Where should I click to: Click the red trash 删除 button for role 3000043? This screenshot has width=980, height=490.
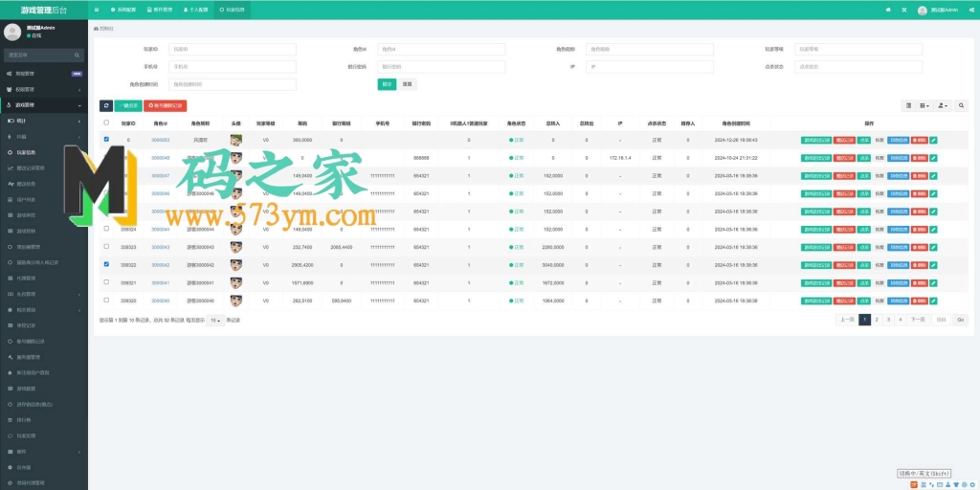point(920,247)
